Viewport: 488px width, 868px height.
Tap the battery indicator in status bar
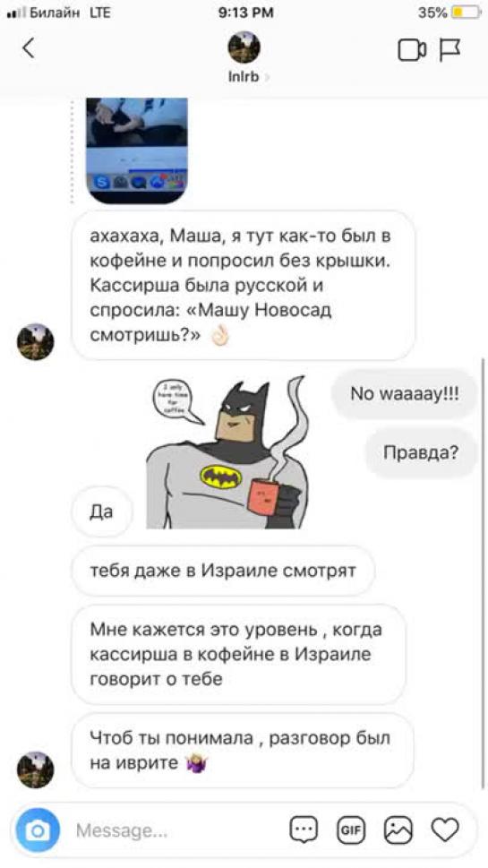pyautogui.click(x=466, y=13)
